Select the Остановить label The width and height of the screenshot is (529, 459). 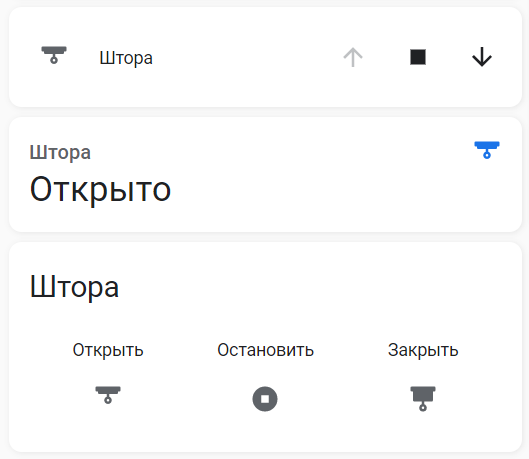[x=266, y=350]
